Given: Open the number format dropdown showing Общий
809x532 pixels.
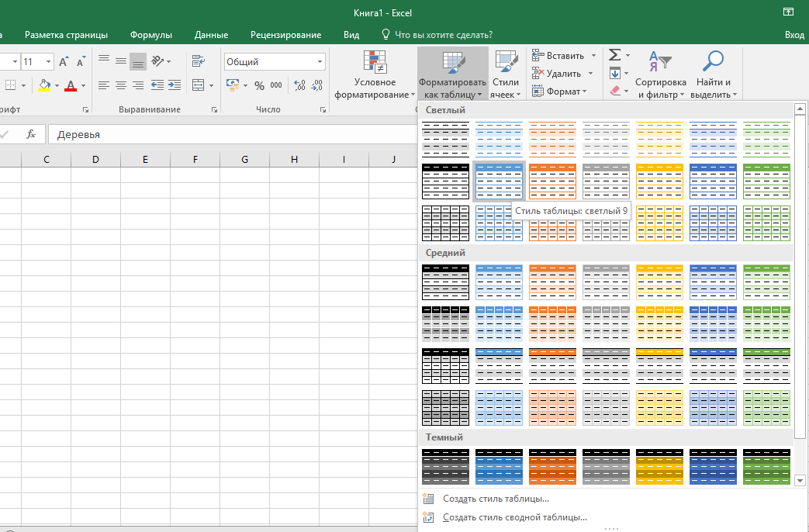Looking at the screenshot, I should point(275,62).
